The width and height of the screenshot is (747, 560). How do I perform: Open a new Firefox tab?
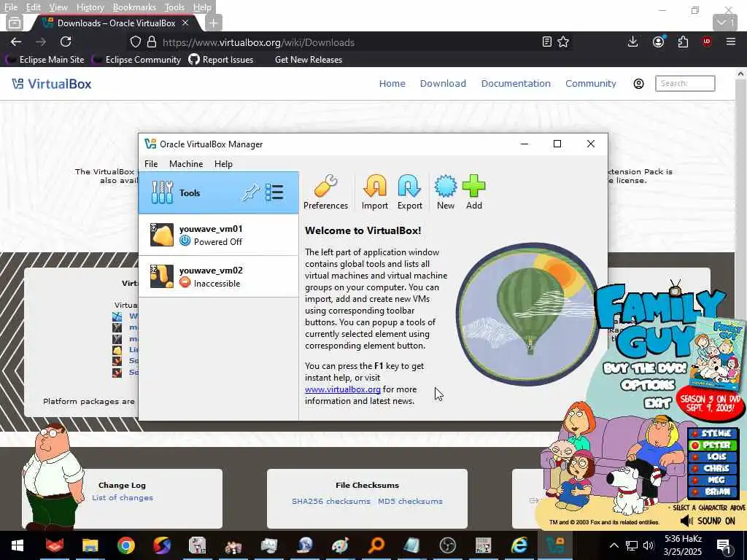pos(214,23)
